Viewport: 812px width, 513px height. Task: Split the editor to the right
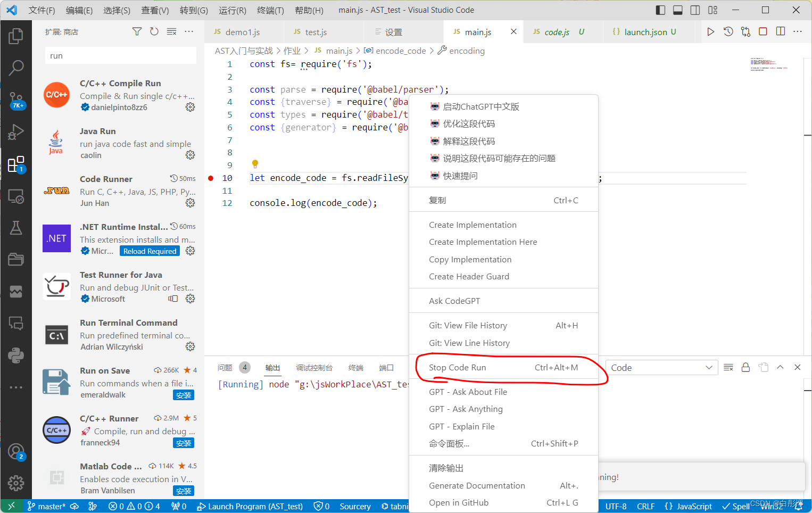[x=781, y=32]
